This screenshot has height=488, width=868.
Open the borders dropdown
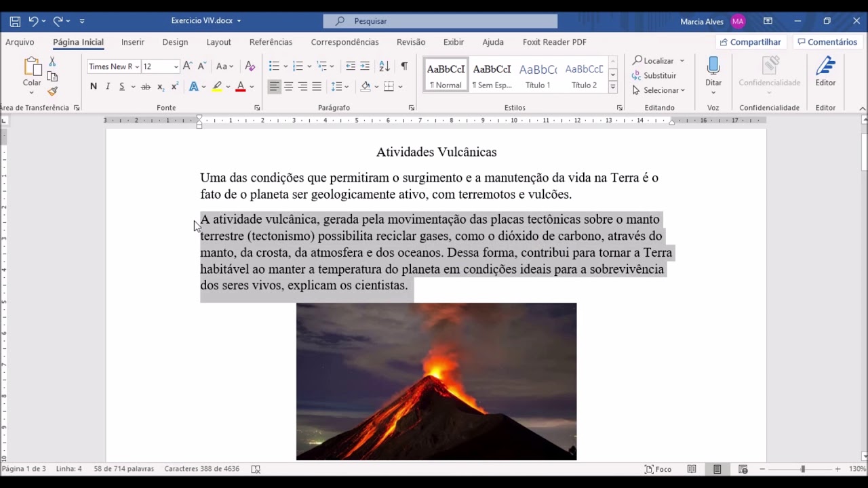click(x=400, y=87)
